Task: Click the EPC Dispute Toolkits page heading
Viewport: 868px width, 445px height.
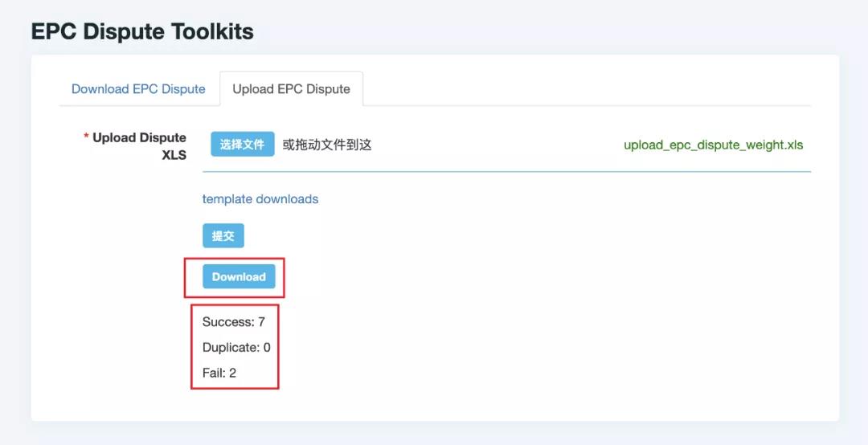Action: tap(142, 32)
